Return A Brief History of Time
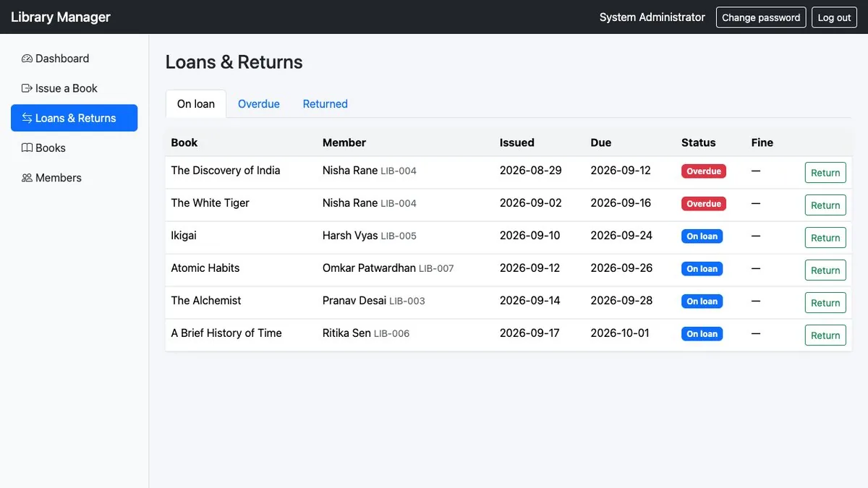Image resolution: width=868 pixels, height=488 pixels. [825, 335]
